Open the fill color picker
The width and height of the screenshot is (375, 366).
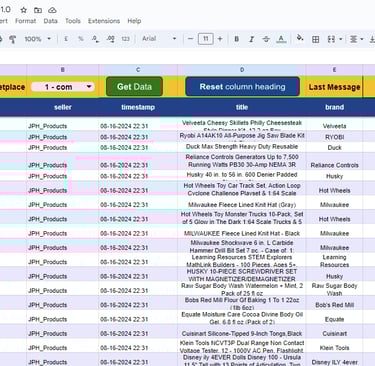coord(300,38)
